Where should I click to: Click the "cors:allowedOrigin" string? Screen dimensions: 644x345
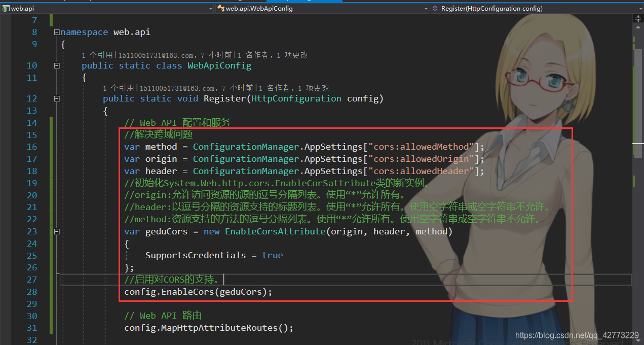[x=421, y=159]
